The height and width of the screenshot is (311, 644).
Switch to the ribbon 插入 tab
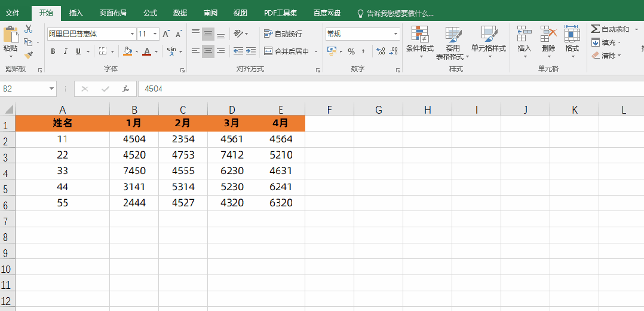click(x=76, y=13)
